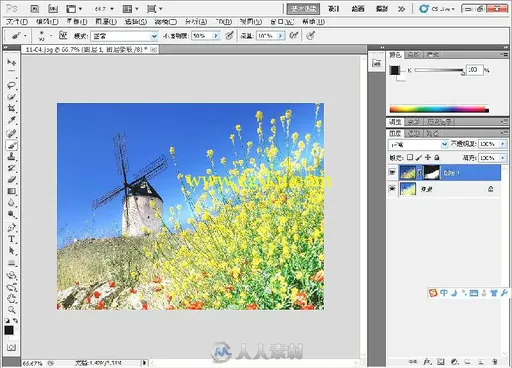Screen dimensions: 512x368
Task: Switch to the 历史记录 History tab
Action: (440, 122)
